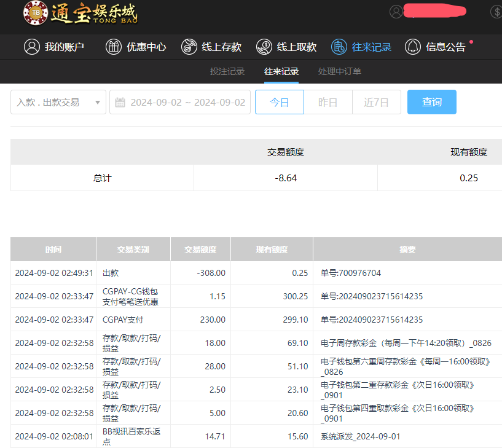The width and height of the screenshot is (502, 448).
Task: Open the 信息公告 announcements bell icon
Action: tap(413, 47)
